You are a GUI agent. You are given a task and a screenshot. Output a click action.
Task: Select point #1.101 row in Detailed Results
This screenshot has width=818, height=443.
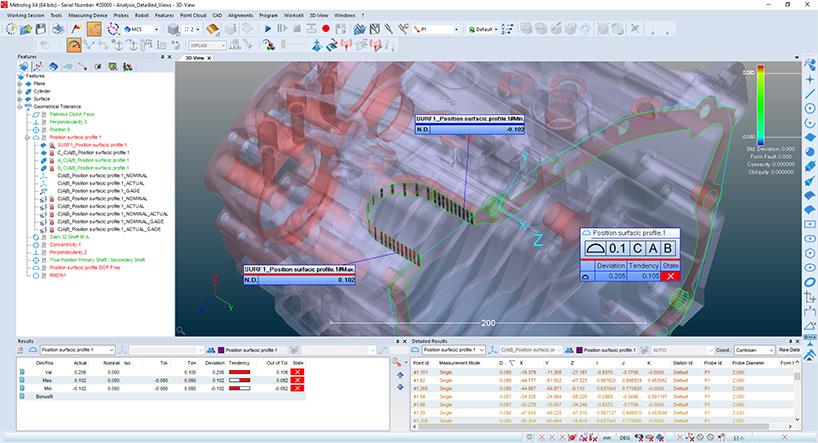(x=421, y=370)
